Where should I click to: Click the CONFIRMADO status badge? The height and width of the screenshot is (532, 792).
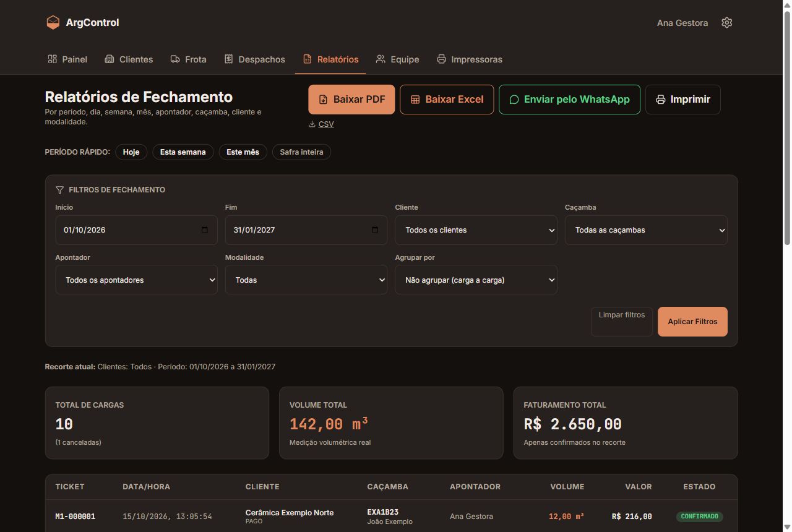(699, 517)
